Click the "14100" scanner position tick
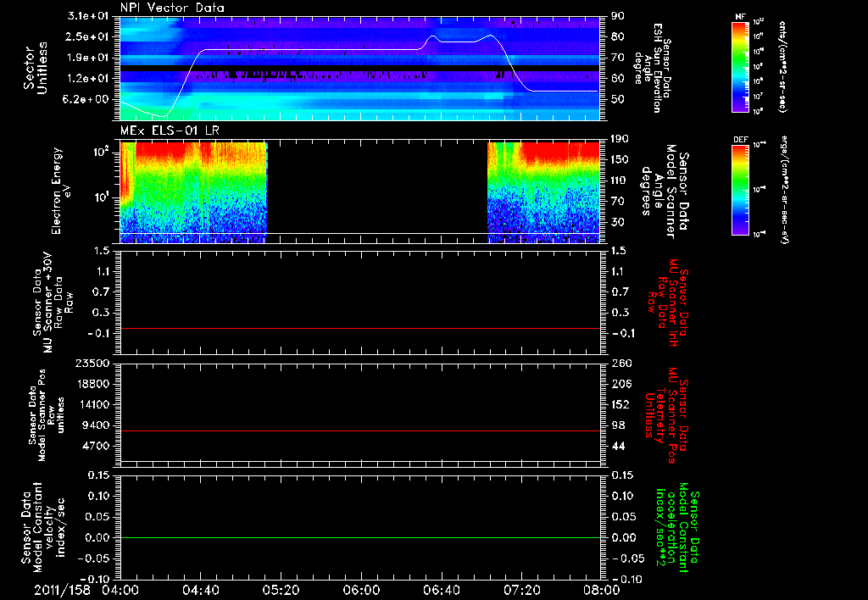Screen dimensions: 868x600 pos(92,404)
